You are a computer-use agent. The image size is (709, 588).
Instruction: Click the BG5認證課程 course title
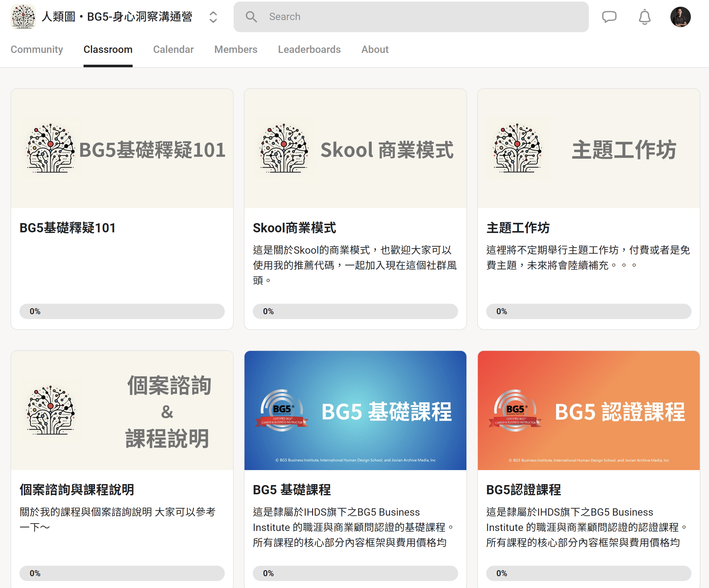coord(523,490)
